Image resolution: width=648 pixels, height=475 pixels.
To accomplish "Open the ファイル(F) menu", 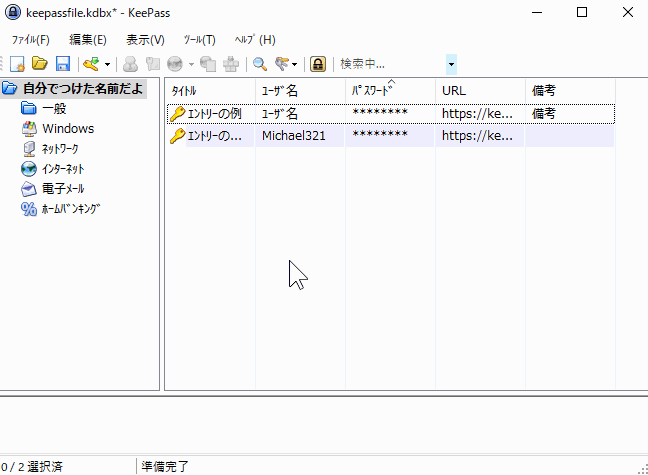I will point(31,40).
